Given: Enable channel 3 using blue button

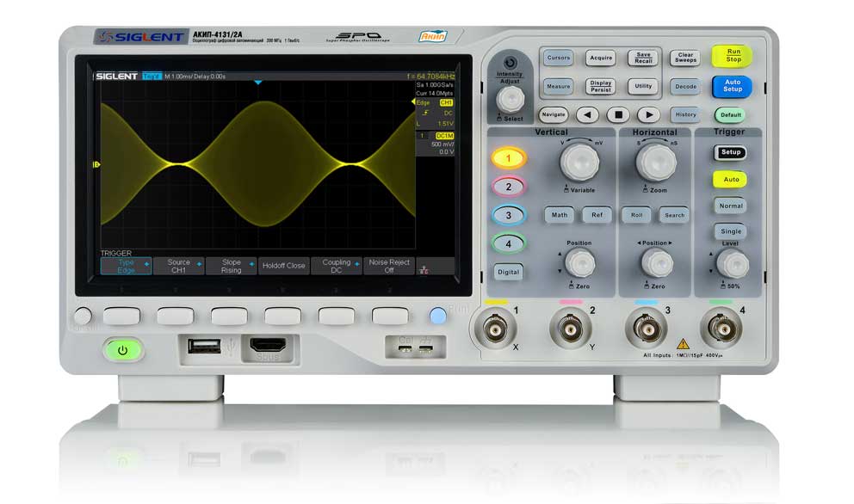Looking at the screenshot, I should pyautogui.click(x=509, y=215).
